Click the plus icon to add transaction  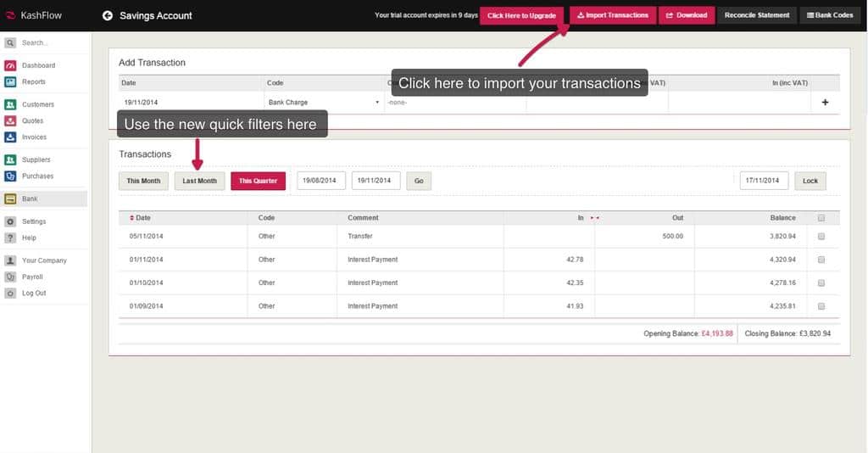pyautogui.click(x=825, y=103)
